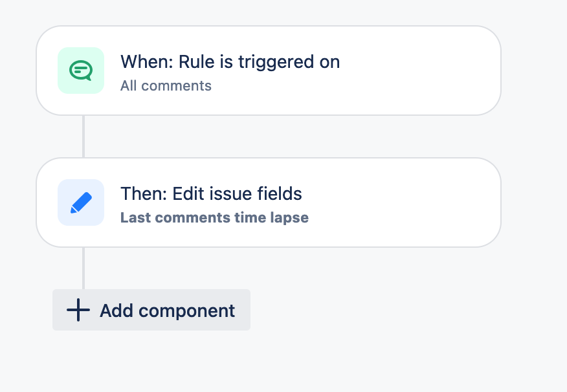
Task: Click empty space inside the trigger card
Action: coord(416,71)
